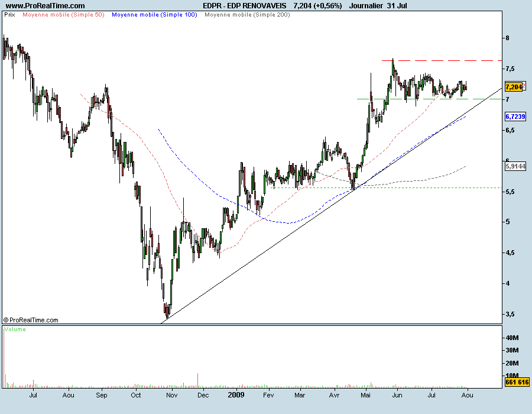The image size is (532, 414).
Task: Click the 4,5 price axis label
Action: click(510, 253)
